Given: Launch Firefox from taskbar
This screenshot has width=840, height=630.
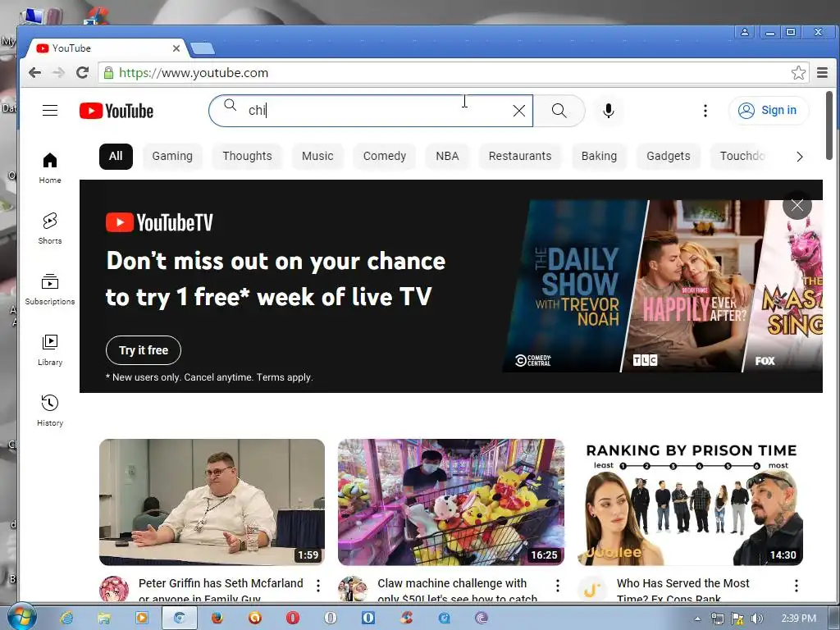Looking at the screenshot, I should [217, 618].
